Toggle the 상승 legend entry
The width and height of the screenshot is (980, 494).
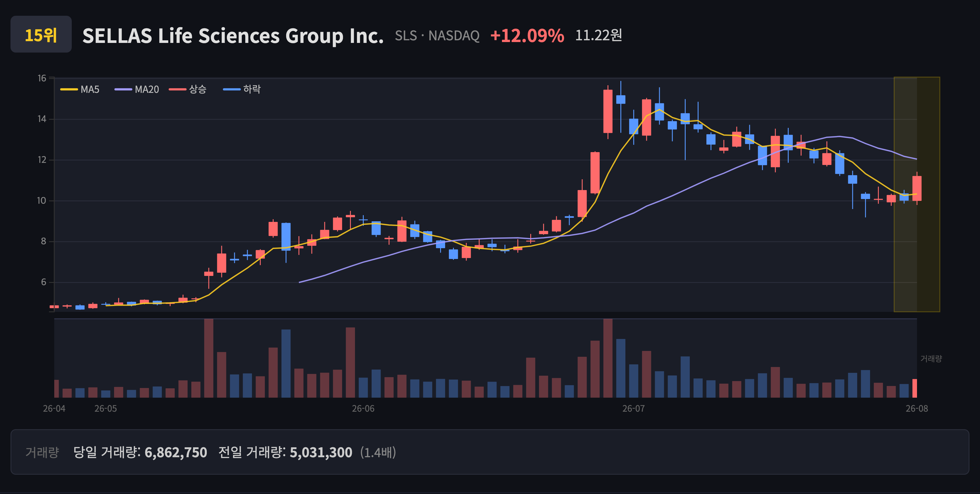tap(188, 89)
